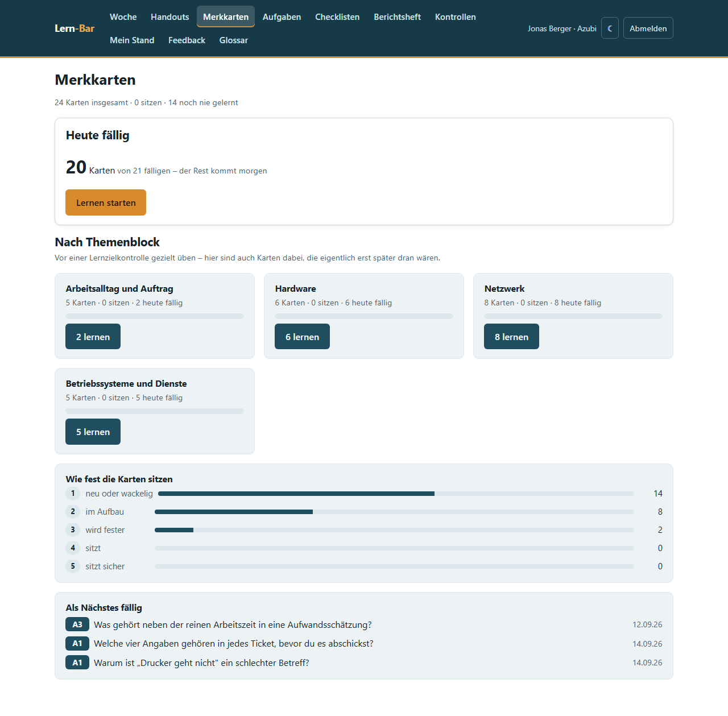Click the 'neu oder wackelig' progress bar
The height and width of the screenshot is (716, 728).
pyautogui.click(x=396, y=494)
